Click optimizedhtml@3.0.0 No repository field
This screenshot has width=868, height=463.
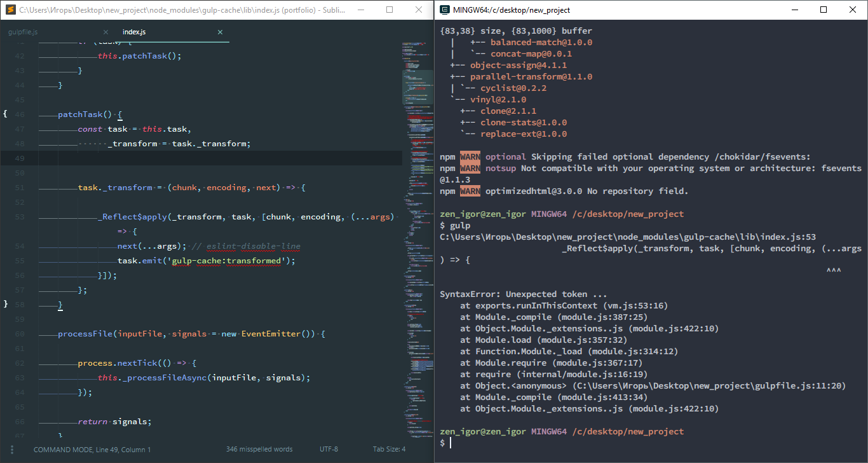[x=587, y=191]
